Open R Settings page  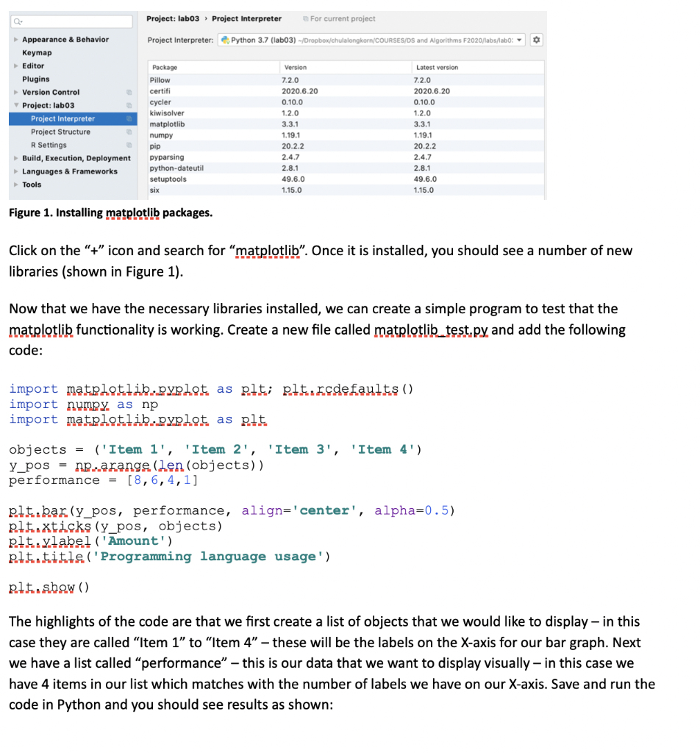pyautogui.click(x=49, y=145)
